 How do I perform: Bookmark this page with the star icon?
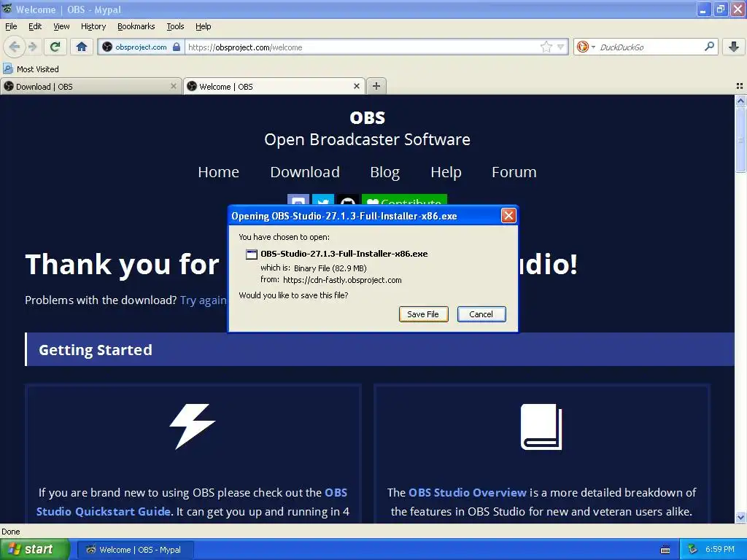pos(546,47)
